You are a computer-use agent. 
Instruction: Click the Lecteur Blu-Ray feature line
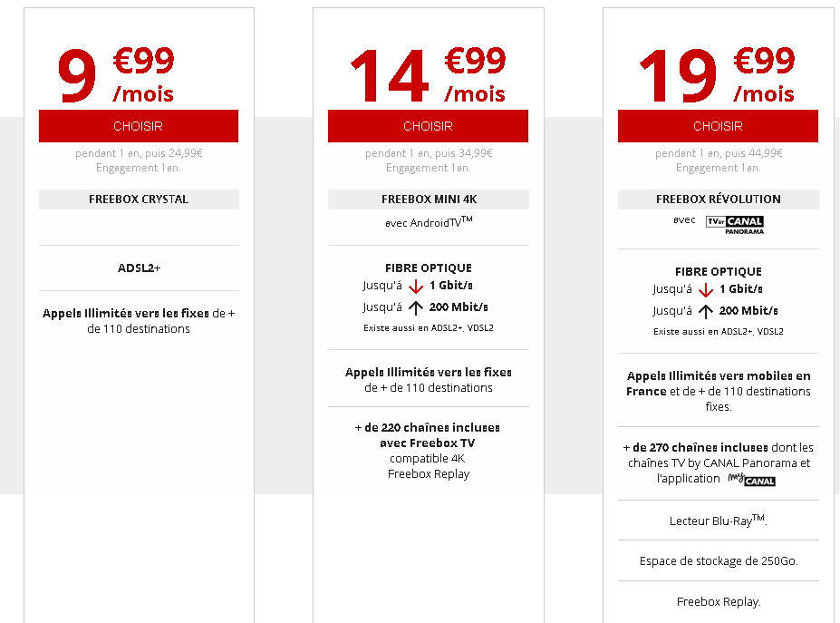718,521
